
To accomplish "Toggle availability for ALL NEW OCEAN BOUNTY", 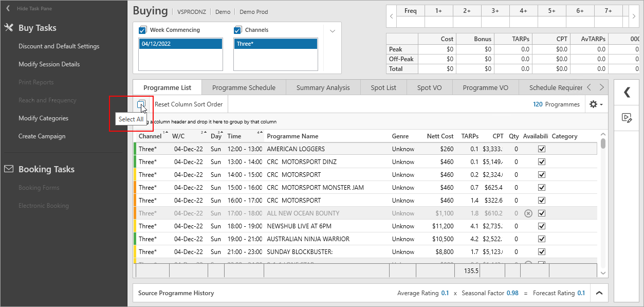I will pos(541,213).
